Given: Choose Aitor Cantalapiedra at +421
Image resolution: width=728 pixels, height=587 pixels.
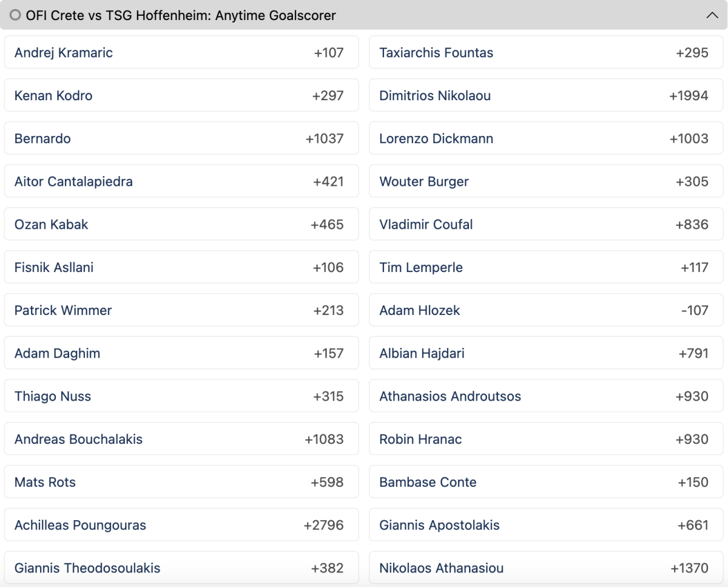Looking at the screenshot, I should (181, 182).
